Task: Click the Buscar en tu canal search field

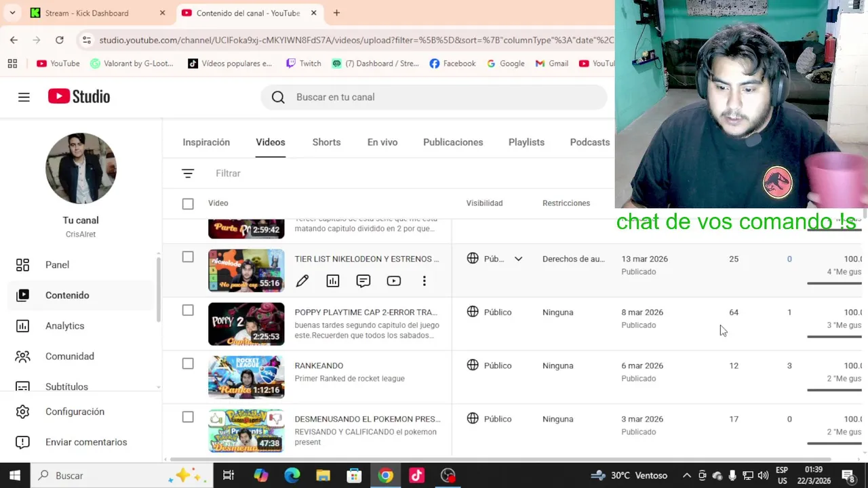Action: pyautogui.click(x=434, y=97)
